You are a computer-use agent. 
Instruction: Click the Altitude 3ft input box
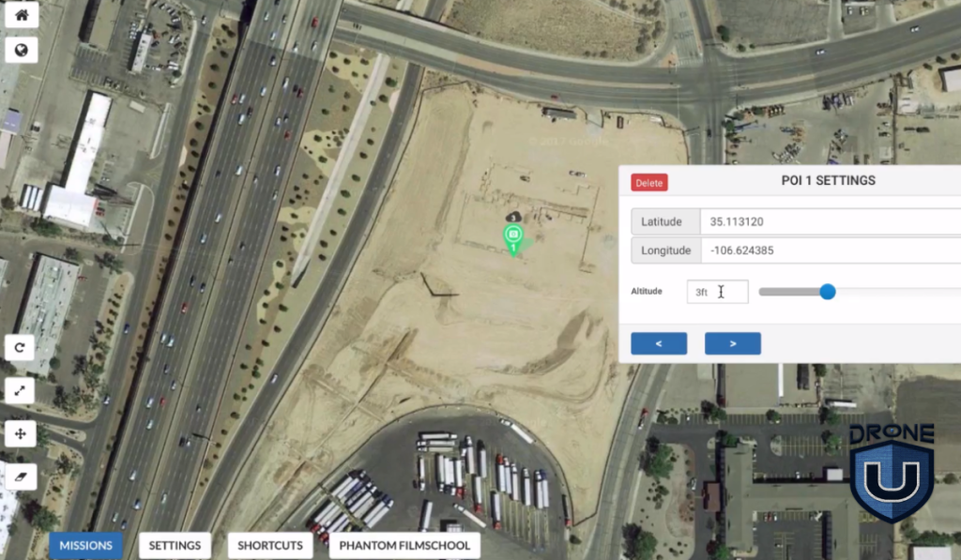point(718,292)
